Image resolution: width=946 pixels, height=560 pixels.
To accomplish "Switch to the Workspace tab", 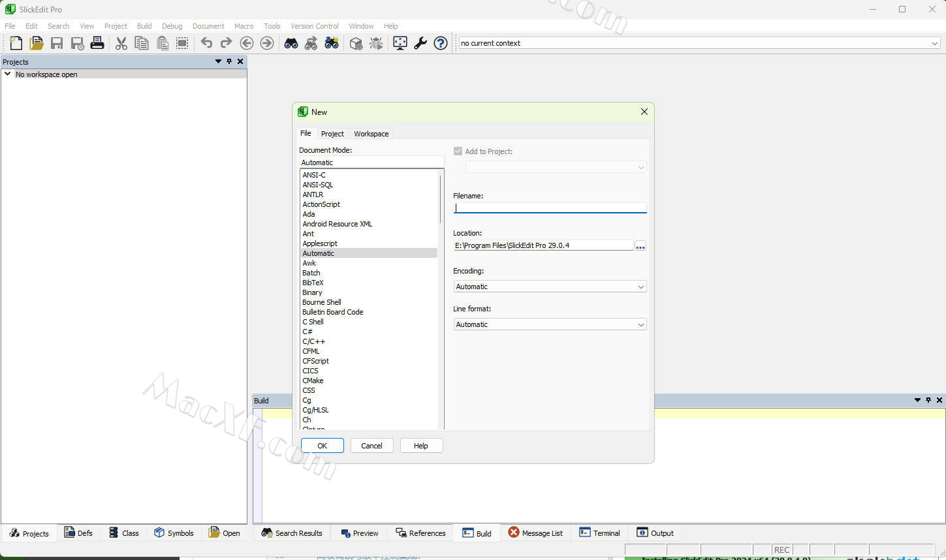I will click(x=371, y=134).
